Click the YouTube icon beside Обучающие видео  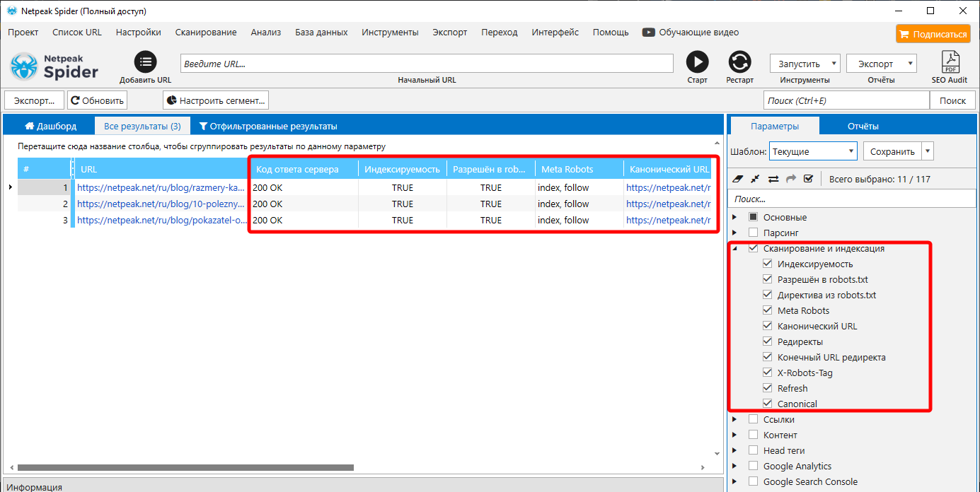coord(648,33)
